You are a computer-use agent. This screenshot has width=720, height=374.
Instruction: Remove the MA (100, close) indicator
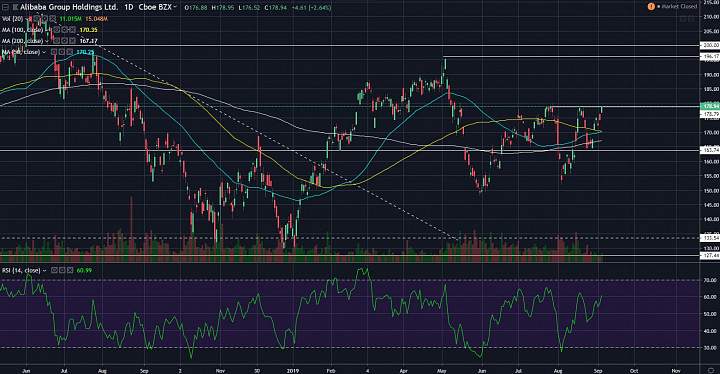click(x=72, y=30)
